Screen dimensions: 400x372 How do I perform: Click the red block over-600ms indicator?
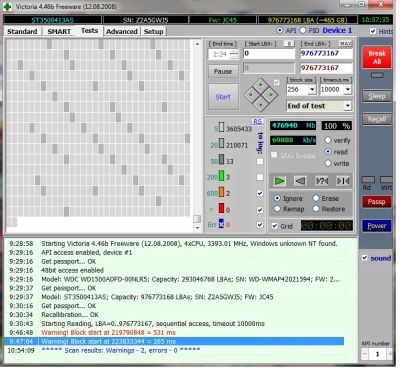click(x=221, y=209)
